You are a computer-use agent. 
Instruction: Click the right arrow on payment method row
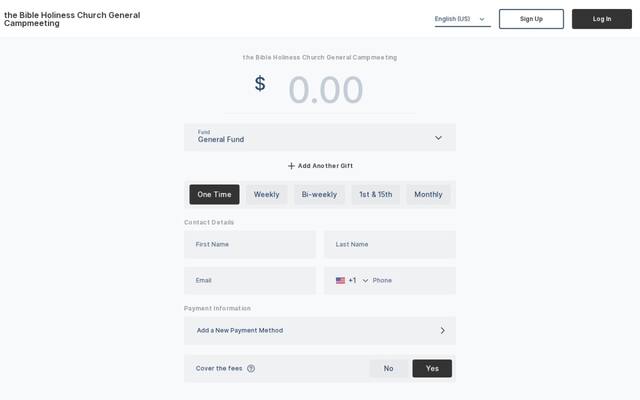[x=443, y=331]
